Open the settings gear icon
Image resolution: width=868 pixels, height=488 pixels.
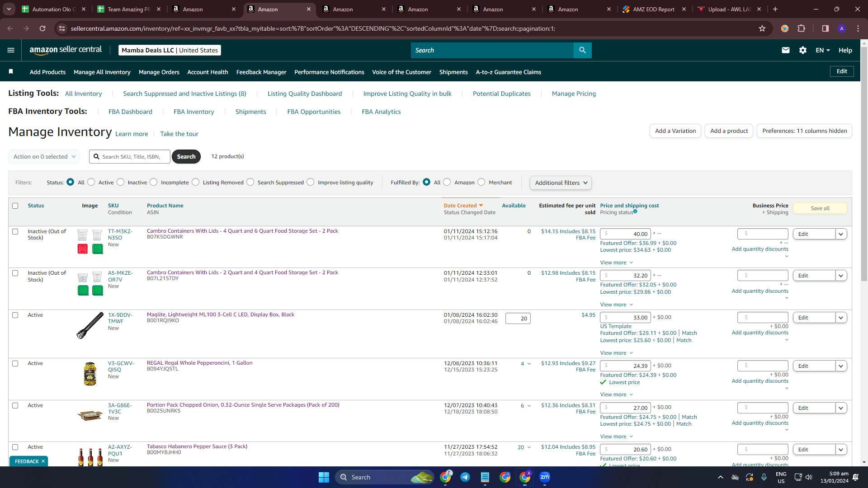[803, 50]
